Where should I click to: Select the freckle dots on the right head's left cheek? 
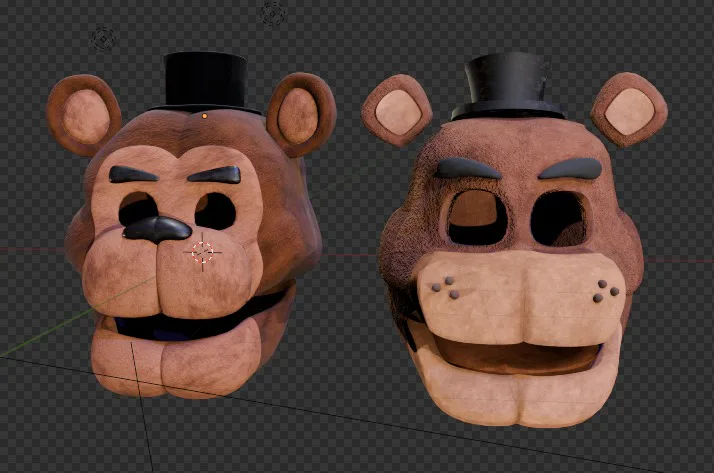(x=446, y=288)
